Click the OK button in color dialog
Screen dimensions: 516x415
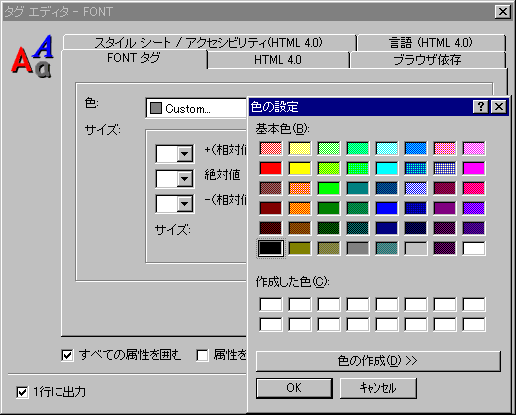pos(294,388)
